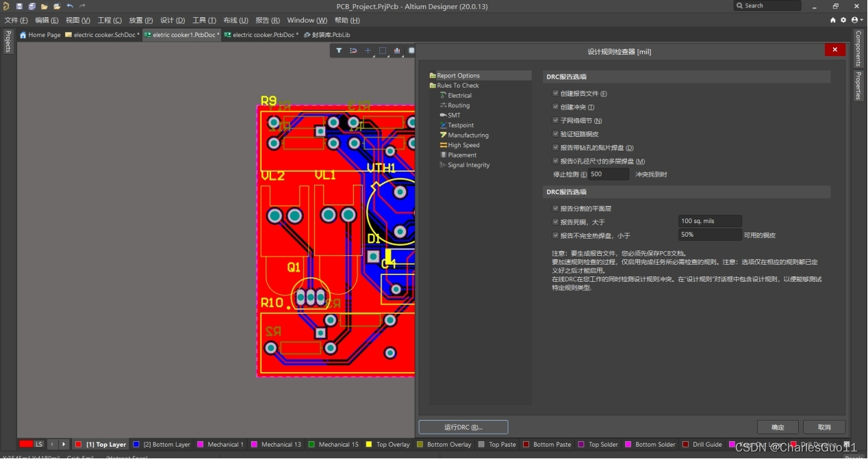868x459 pixels.
Task: Toggle 子网络细节 checkbox
Action: pos(555,120)
